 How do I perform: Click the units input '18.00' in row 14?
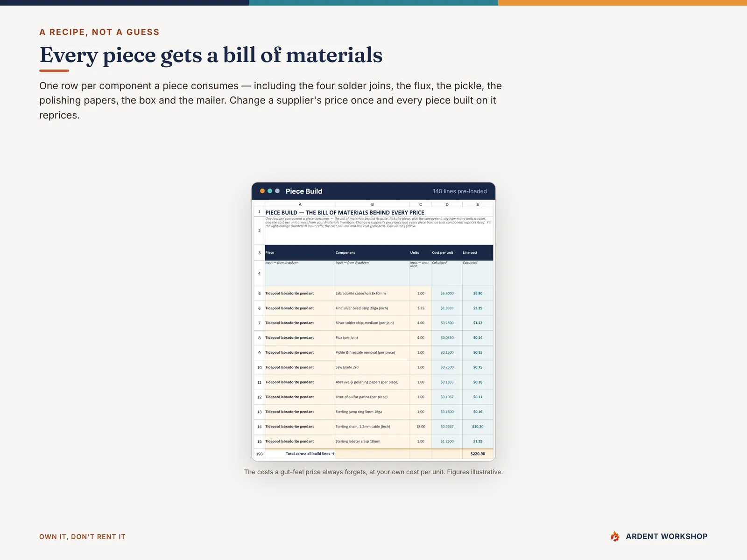coord(421,427)
